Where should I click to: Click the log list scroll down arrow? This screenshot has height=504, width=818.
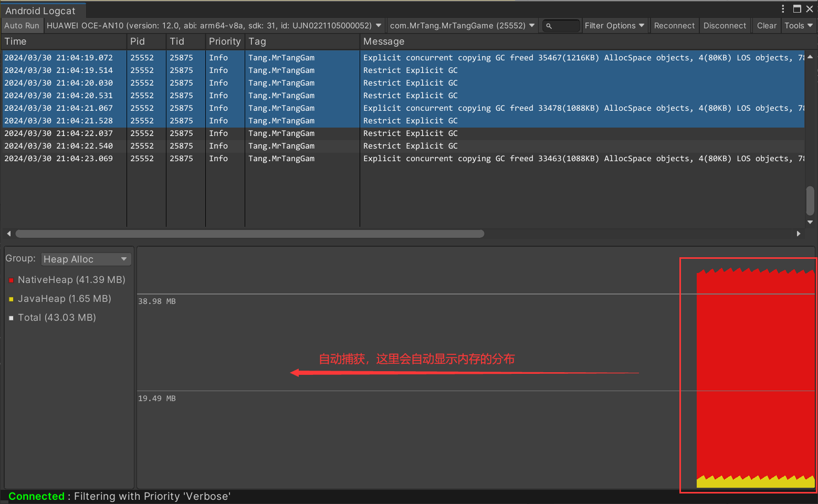[x=810, y=222]
